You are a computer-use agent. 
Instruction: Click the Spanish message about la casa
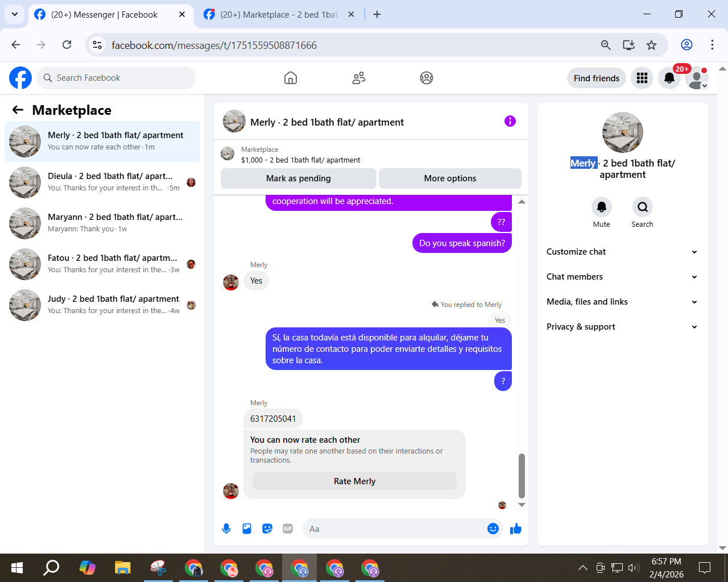pyautogui.click(x=388, y=348)
